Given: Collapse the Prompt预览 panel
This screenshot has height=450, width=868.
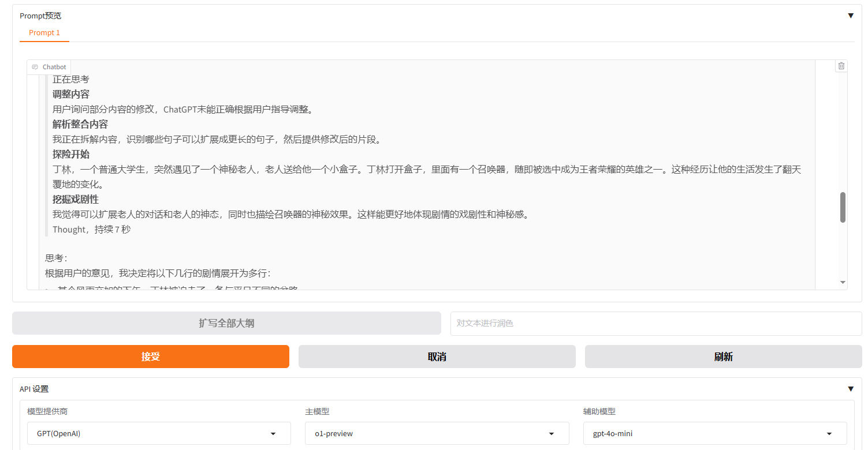Looking at the screenshot, I should [850, 16].
